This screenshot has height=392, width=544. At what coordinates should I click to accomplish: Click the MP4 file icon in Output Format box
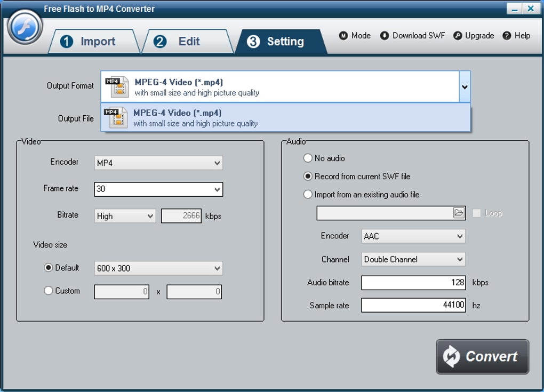tap(117, 87)
